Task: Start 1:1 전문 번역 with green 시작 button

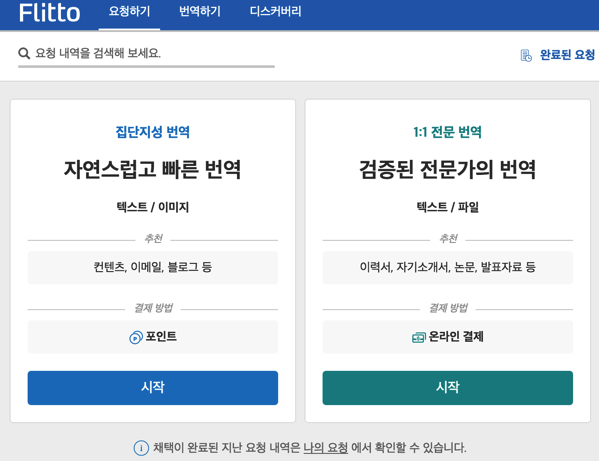Action: click(447, 388)
